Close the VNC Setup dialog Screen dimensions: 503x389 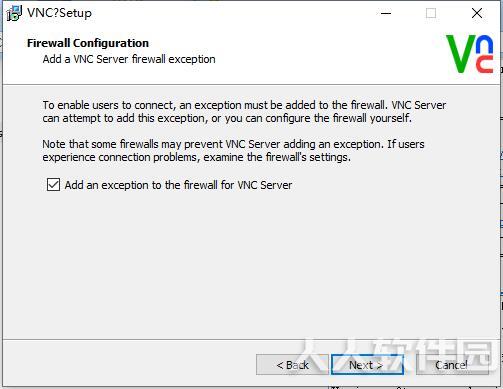(x=477, y=13)
